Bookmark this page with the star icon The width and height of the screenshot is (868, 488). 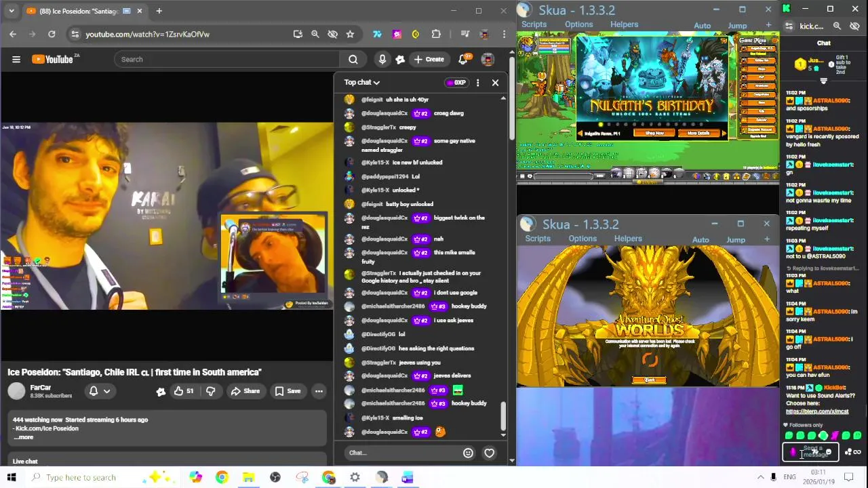click(350, 34)
